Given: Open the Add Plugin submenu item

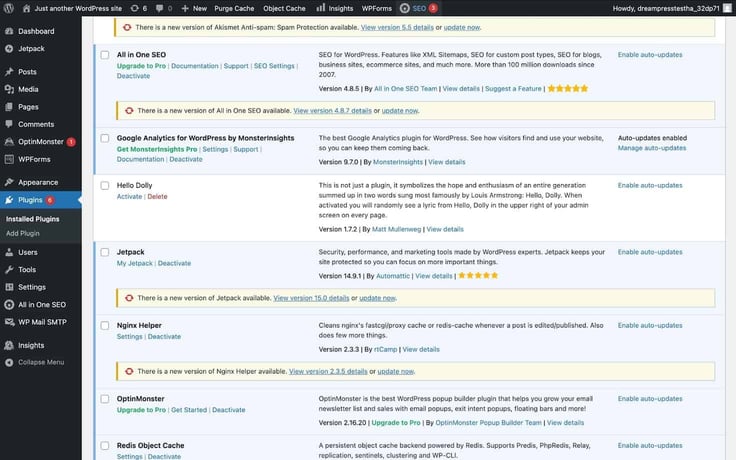Looking at the screenshot, I should click(x=23, y=233).
